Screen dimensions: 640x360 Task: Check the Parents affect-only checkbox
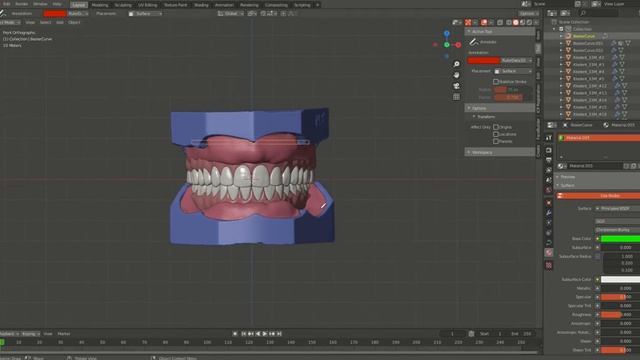[496, 141]
